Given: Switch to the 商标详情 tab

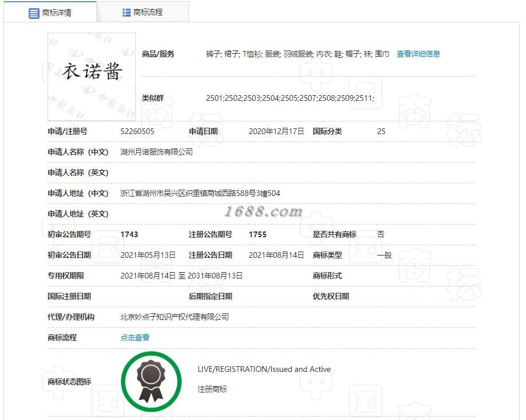Looking at the screenshot, I should pos(50,13).
